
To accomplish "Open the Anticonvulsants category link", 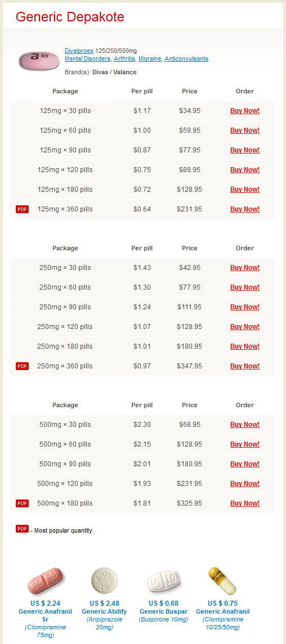I will (x=186, y=58).
